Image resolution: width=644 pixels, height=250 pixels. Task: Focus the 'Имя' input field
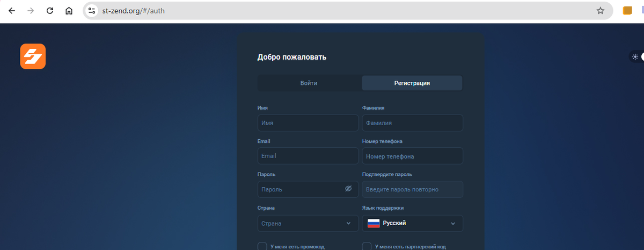point(308,123)
